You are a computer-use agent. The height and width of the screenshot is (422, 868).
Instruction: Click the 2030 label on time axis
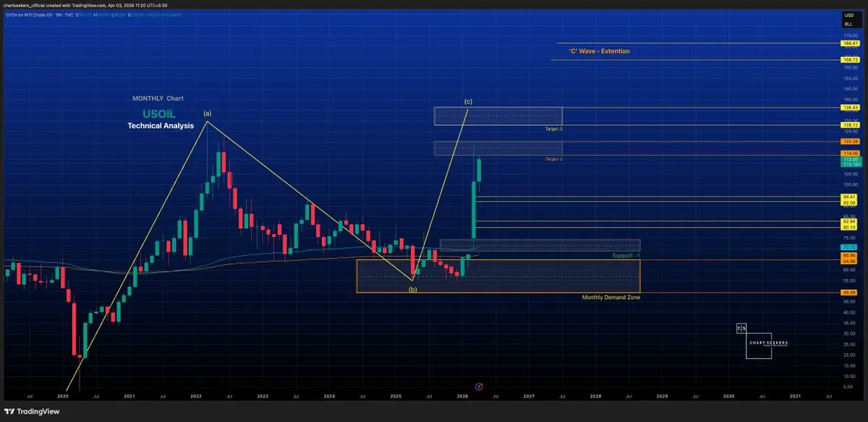tap(728, 397)
